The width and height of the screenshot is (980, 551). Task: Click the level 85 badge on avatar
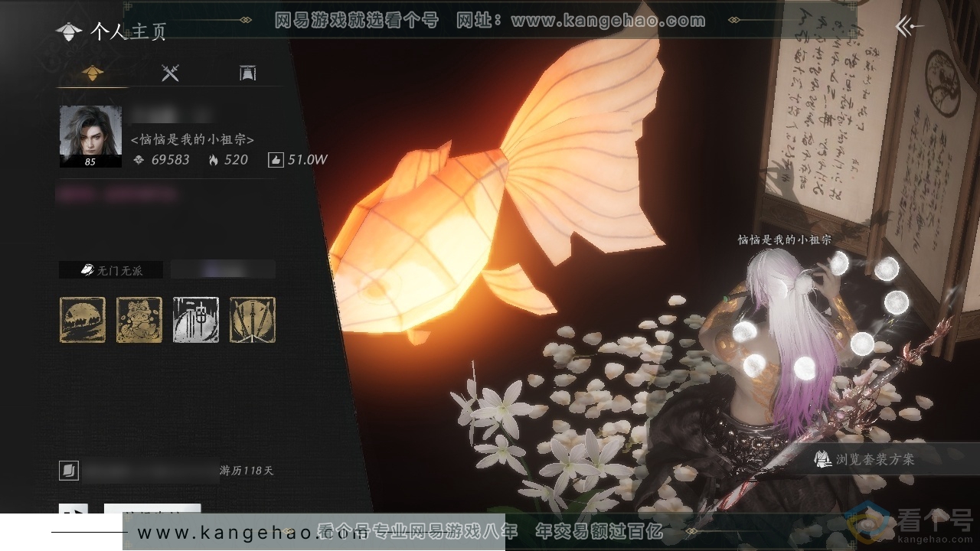[x=90, y=161]
